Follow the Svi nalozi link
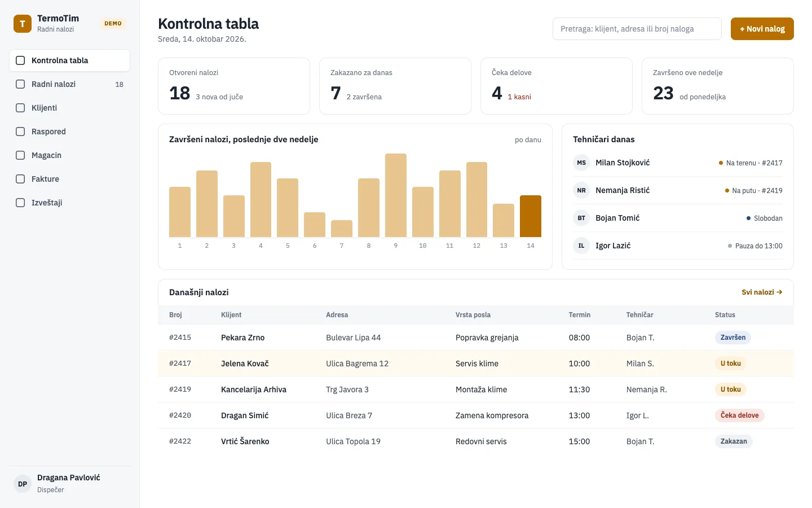812x508 pixels. [762, 292]
